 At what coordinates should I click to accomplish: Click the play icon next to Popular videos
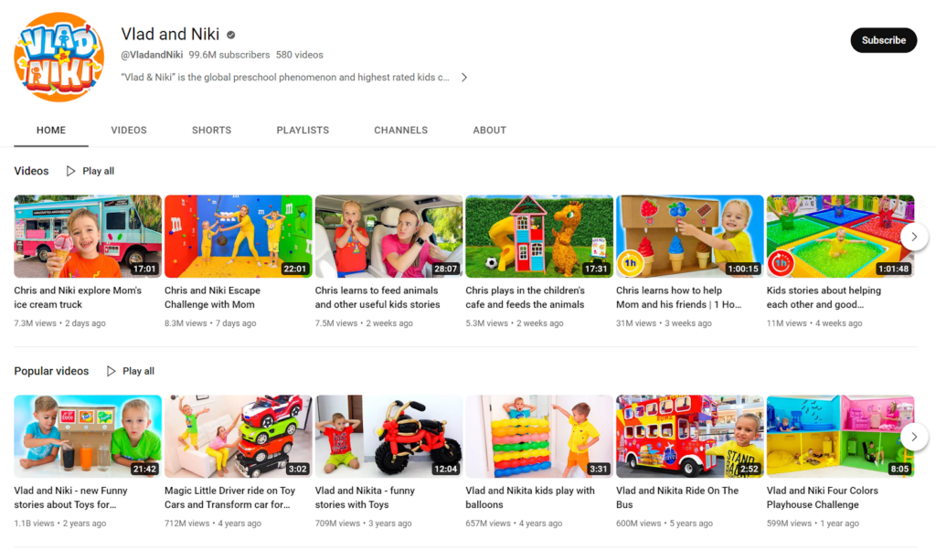111,371
